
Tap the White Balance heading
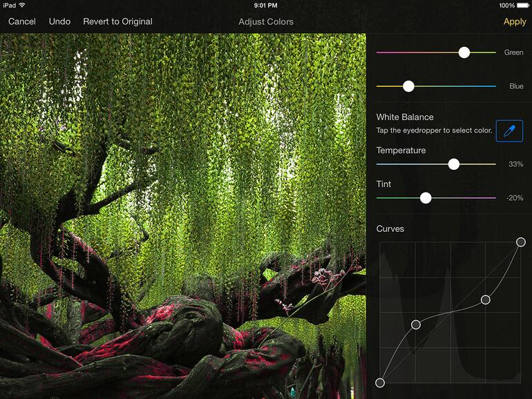point(405,117)
